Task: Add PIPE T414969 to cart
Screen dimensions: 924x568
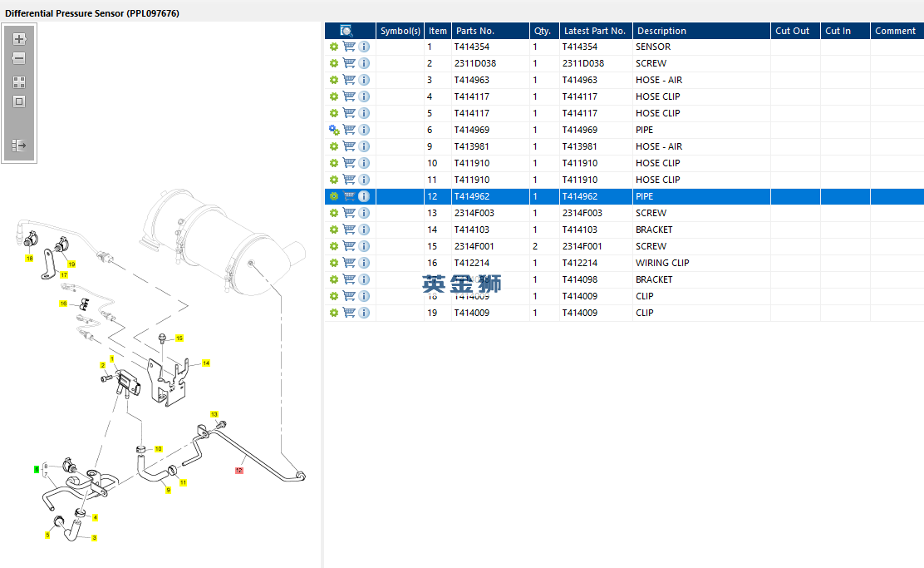Action: tap(350, 130)
